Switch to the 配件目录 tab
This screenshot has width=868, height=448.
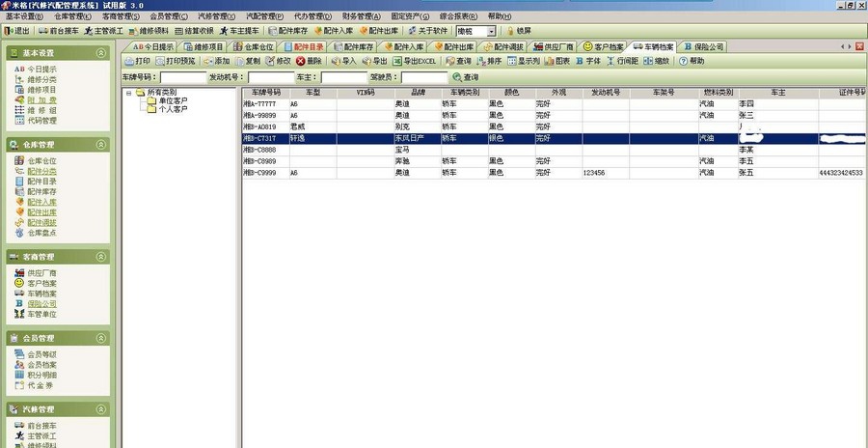(x=305, y=47)
